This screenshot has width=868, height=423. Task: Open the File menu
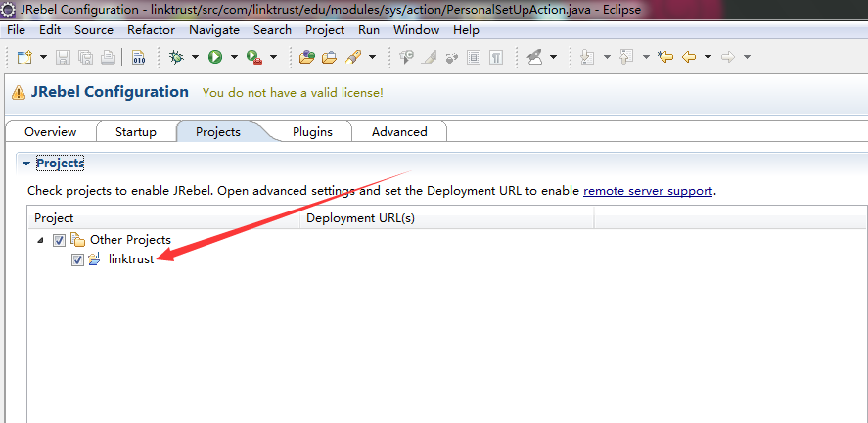click(x=16, y=30)
